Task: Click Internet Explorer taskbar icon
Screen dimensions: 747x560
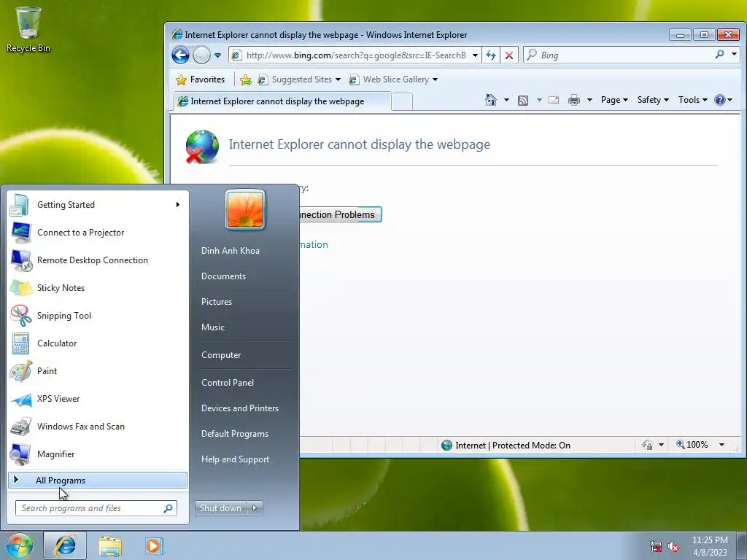Action: click(65, 545)
